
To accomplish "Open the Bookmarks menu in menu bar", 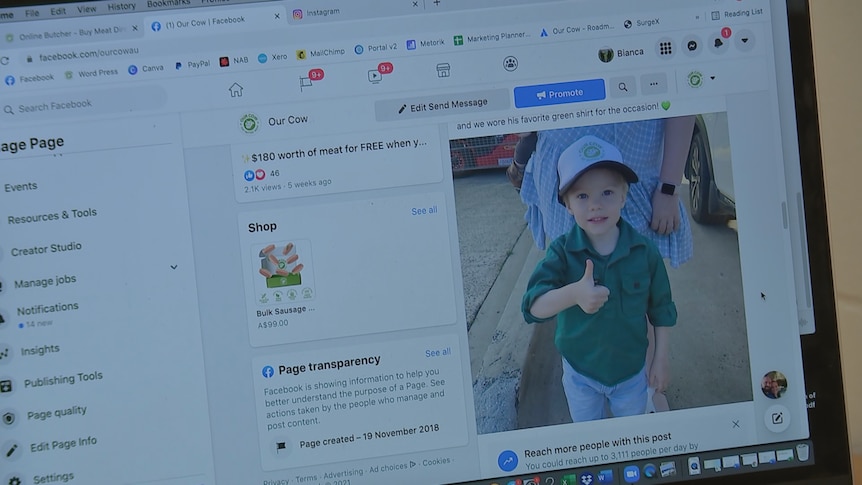I will 168,3.
